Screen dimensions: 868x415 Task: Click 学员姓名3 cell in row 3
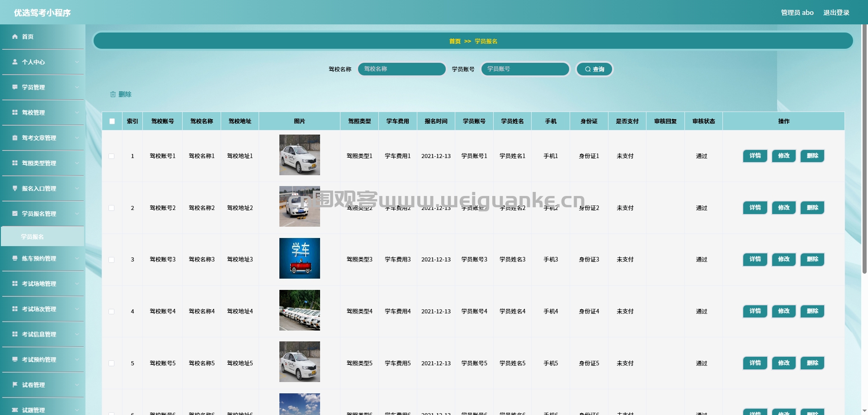tap(512, 260)
